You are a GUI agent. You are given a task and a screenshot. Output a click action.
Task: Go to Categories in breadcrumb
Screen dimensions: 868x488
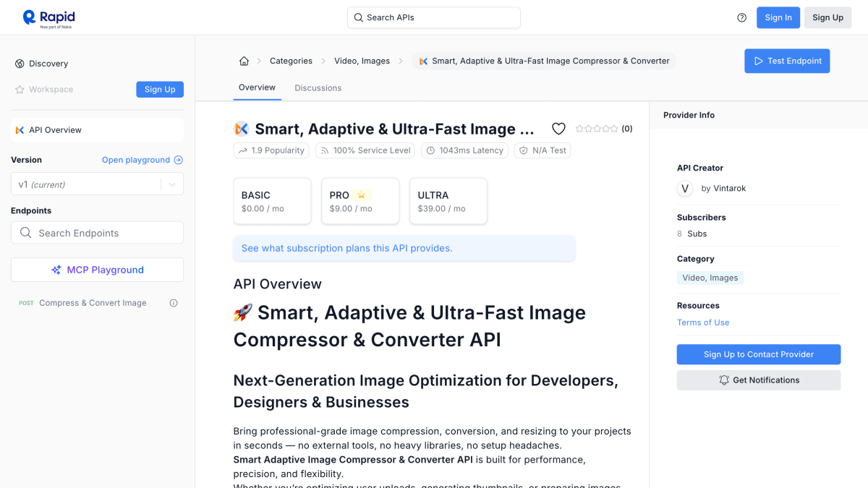pyautogui.click(x=291, y=61)
